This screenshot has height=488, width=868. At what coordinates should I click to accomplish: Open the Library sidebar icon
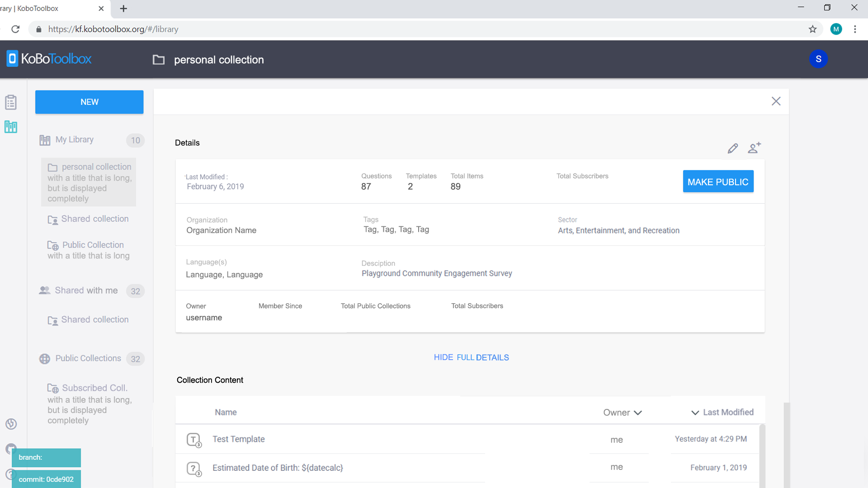[11, 127]
